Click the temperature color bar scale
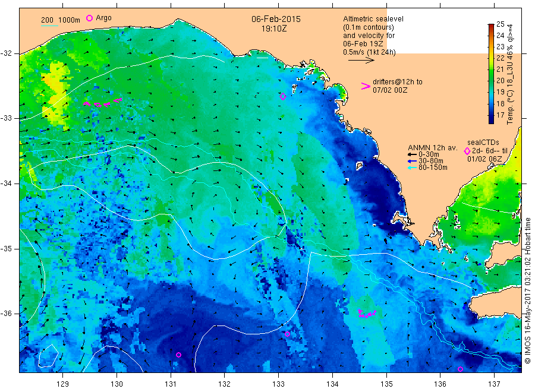The height and width of the screenshot is (392, 535). click(x=491, y=74)
